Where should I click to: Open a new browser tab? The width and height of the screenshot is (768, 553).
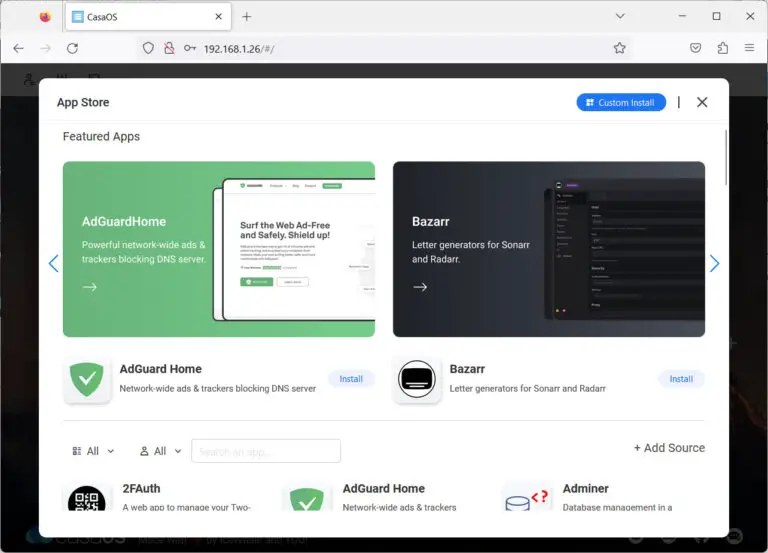coord(247,17)
